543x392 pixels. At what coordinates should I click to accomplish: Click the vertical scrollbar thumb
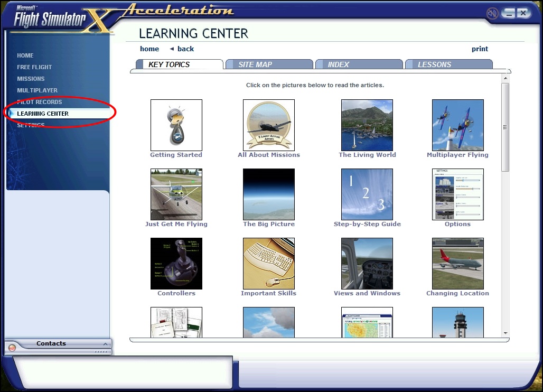pyautogui.click(x=505, y=127)
